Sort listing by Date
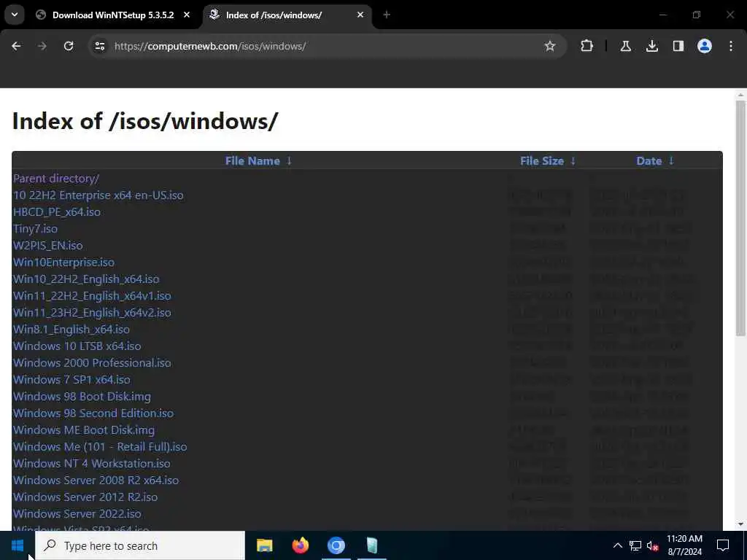 [x=649, y=161]
